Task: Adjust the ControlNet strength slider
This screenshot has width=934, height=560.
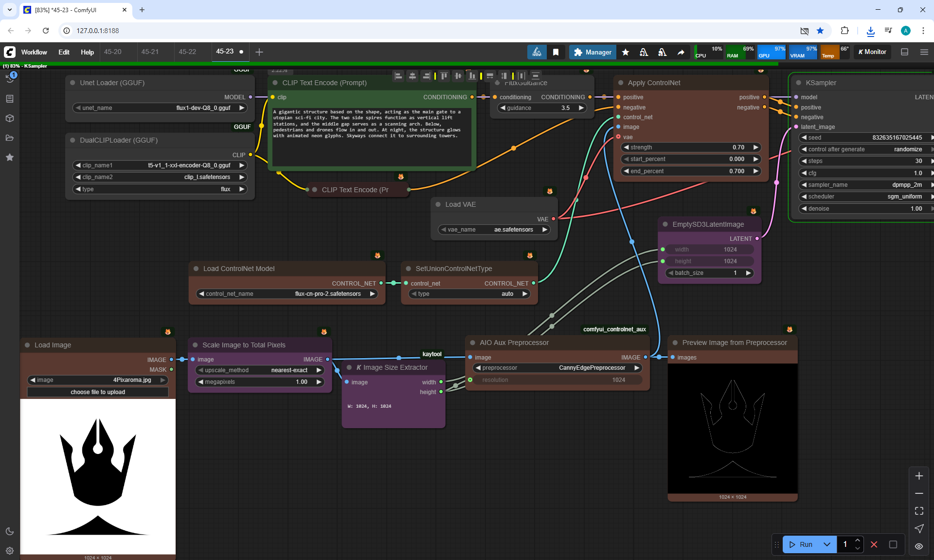Action: [x=691, y=147]
